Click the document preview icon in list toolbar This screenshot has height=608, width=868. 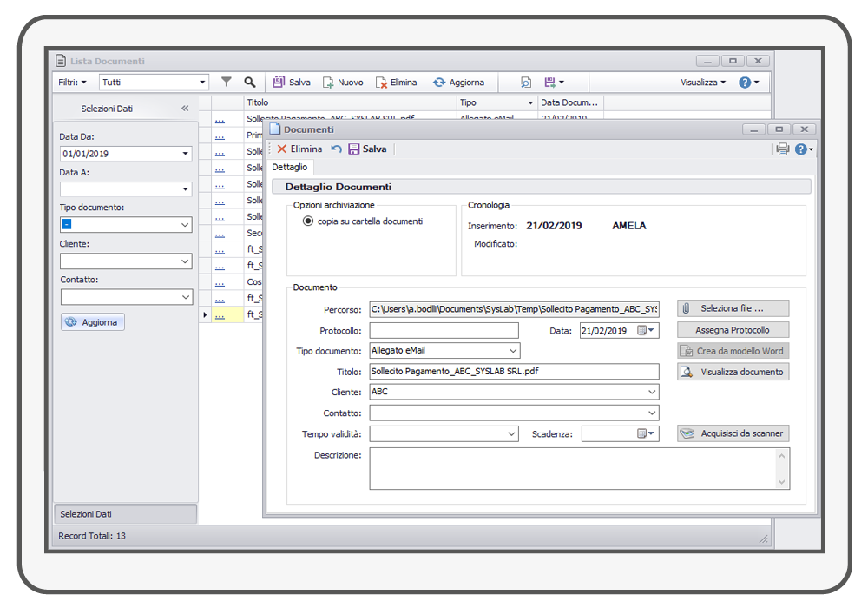pyautogui.click(x=526, y=83)
